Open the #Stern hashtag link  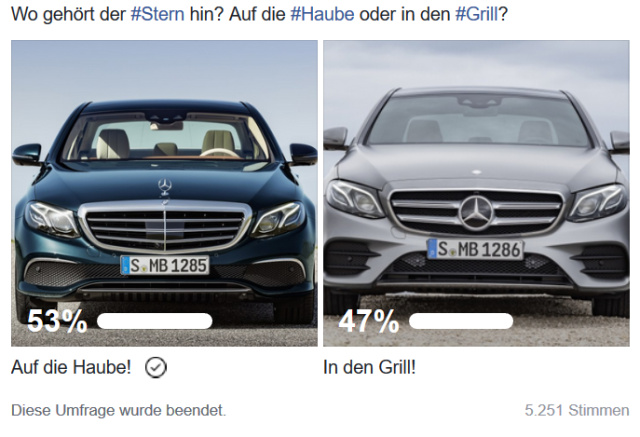point(158,14)
